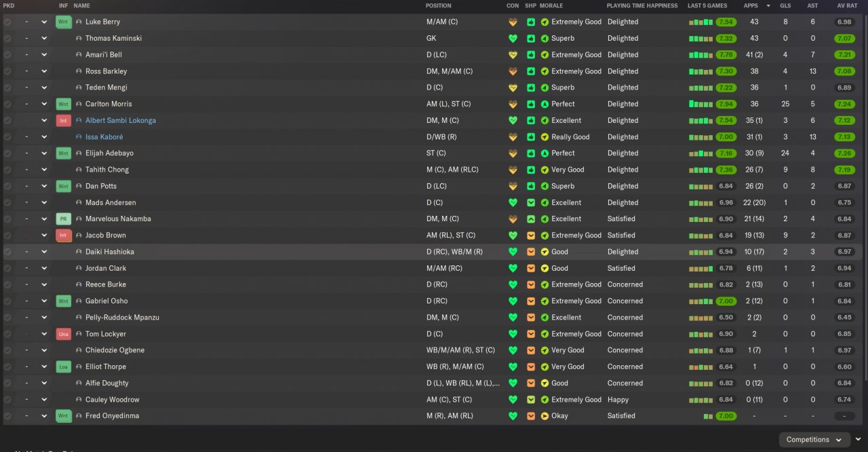Click person icon beside Tahith Chong
This screenshot has width=868, height=452.
[x=79, y=170]
